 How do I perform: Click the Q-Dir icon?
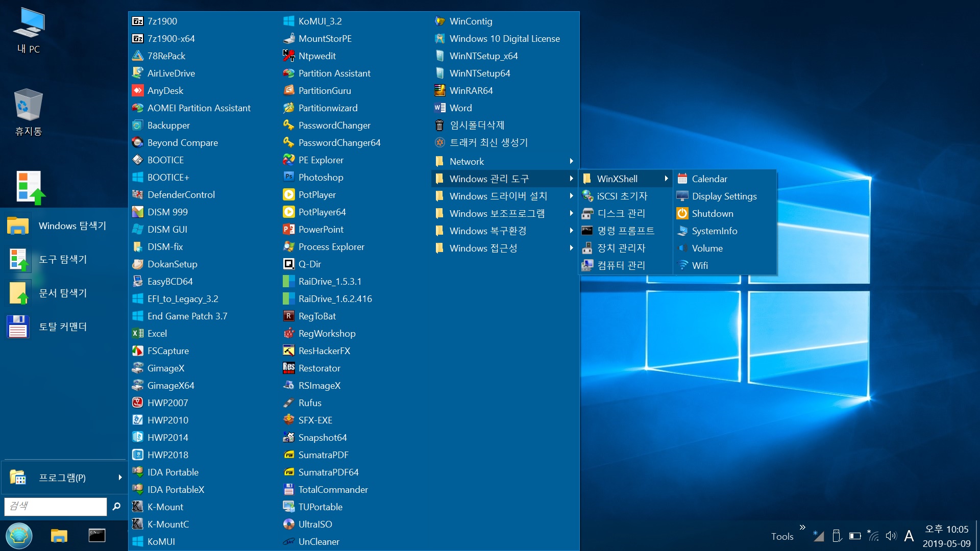(289, 264)
